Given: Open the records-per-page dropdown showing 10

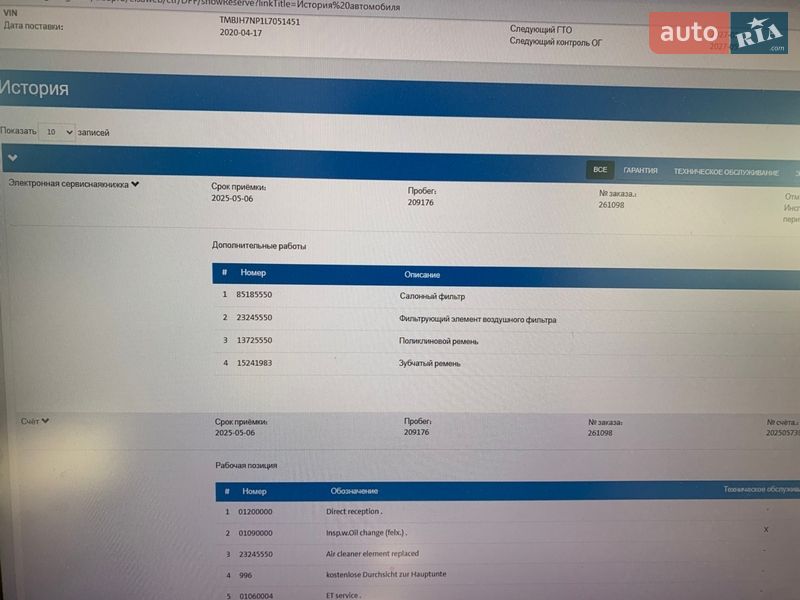Looking at the screenshot, I should pos(56,132).
